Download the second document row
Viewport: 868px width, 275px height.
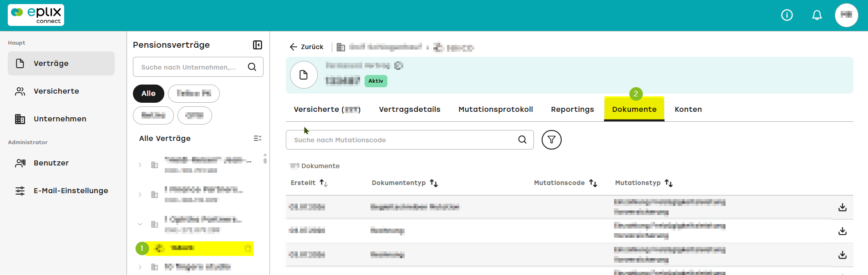(x=843, y=231)
